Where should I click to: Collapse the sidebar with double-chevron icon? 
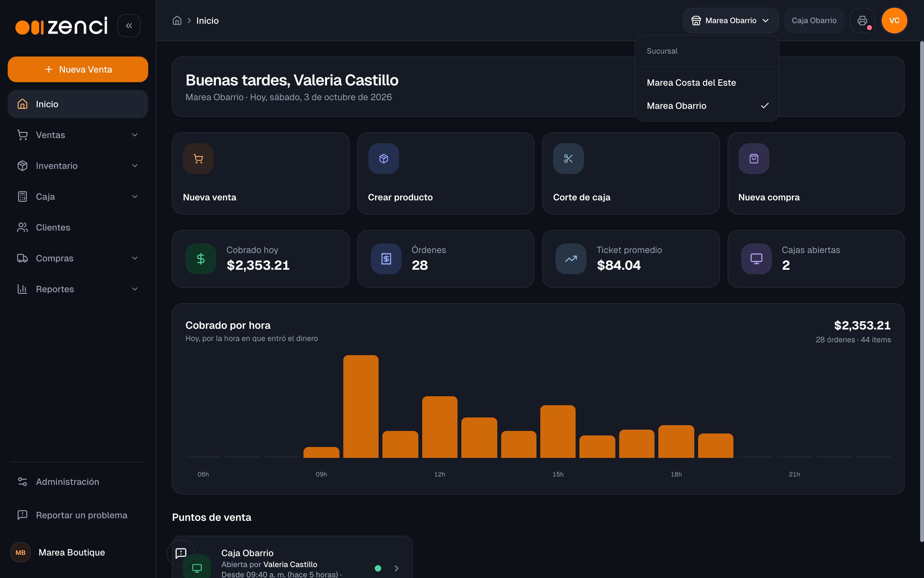129,26
